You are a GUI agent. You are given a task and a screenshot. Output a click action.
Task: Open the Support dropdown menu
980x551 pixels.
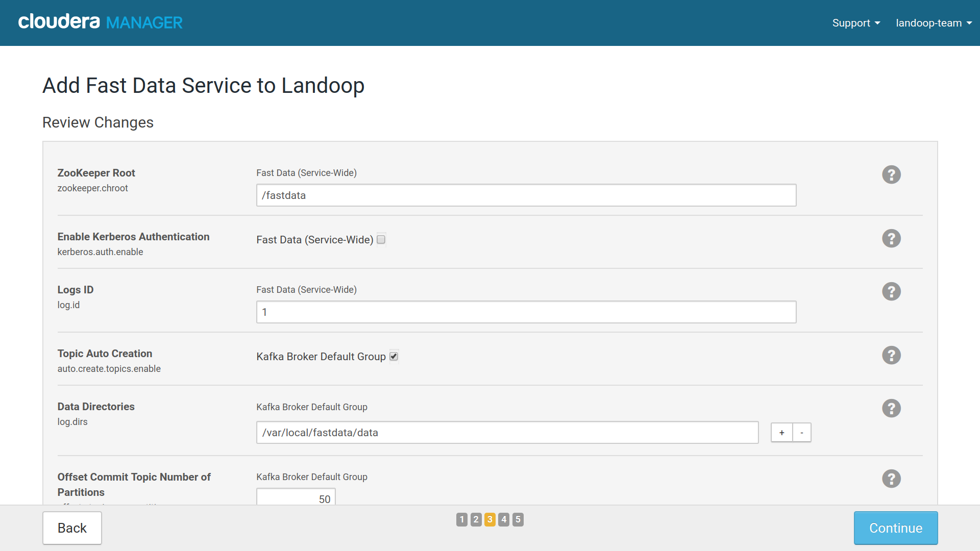tap(856, 23)
